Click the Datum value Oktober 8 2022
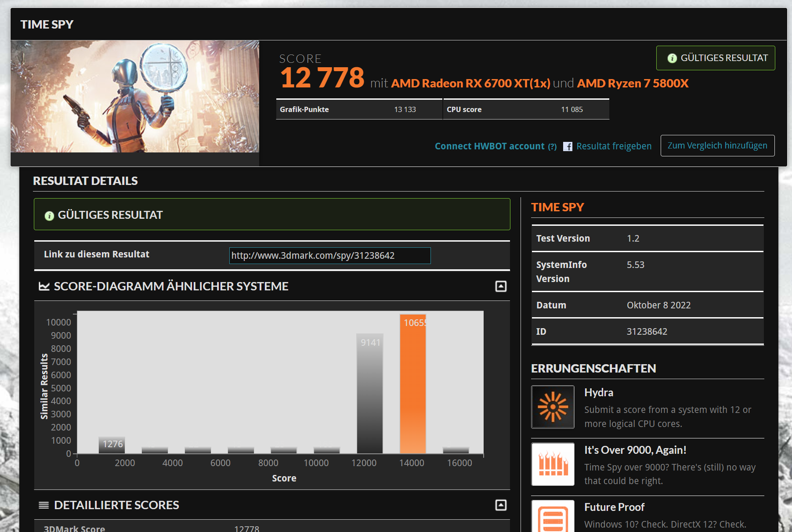This screenshot has height=532, width=792. (658, 305)
